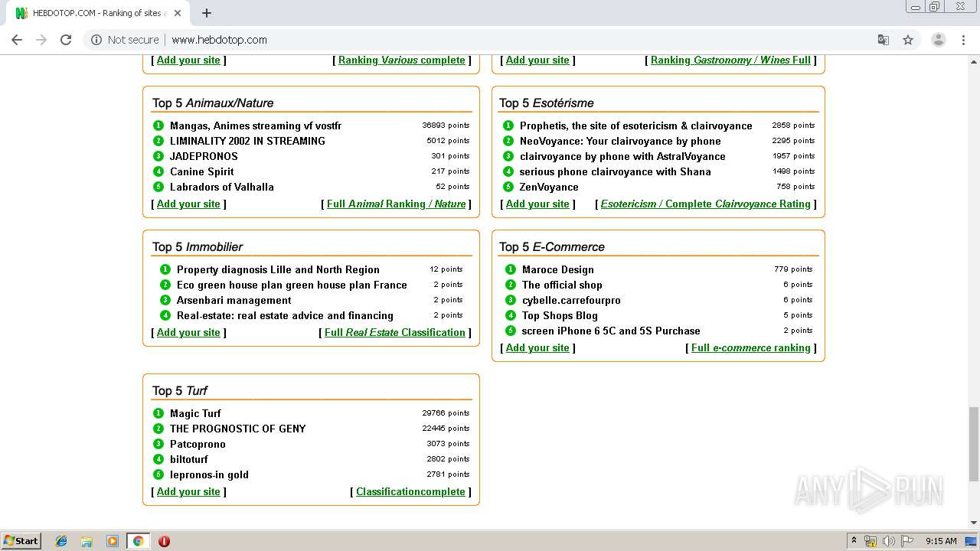Click the Chrome taskbar icon
980x551 pixels.
click(x=138, y=541)
